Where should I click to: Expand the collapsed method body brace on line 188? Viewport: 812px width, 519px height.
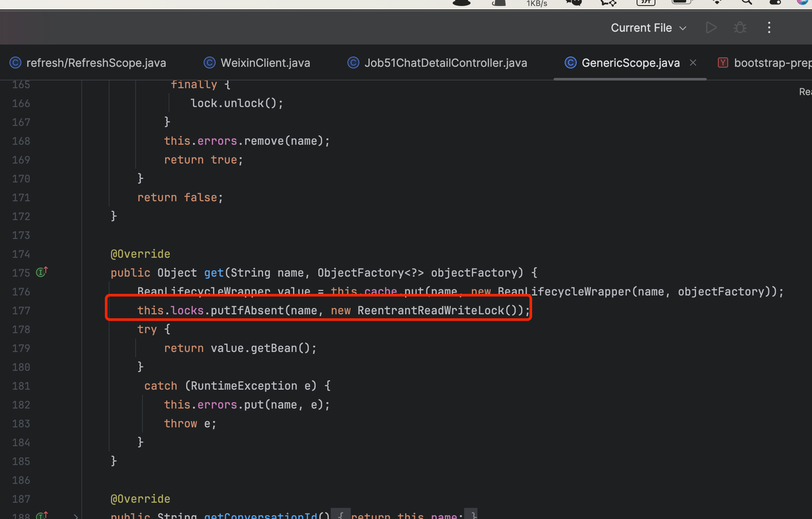[x=341, y=516]
